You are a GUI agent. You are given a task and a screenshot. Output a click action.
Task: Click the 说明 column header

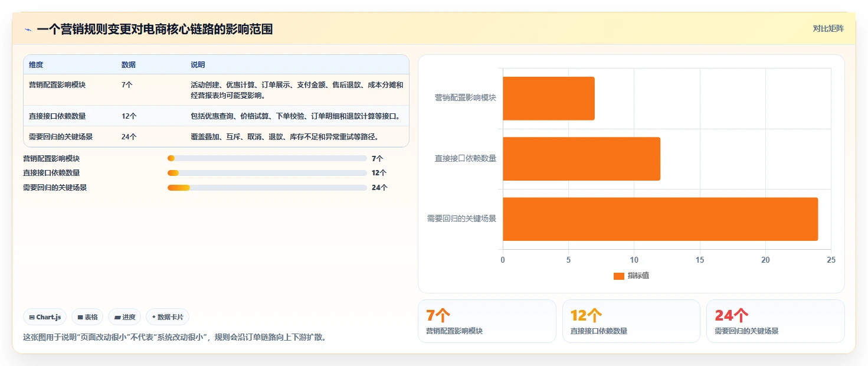[198, 64]
